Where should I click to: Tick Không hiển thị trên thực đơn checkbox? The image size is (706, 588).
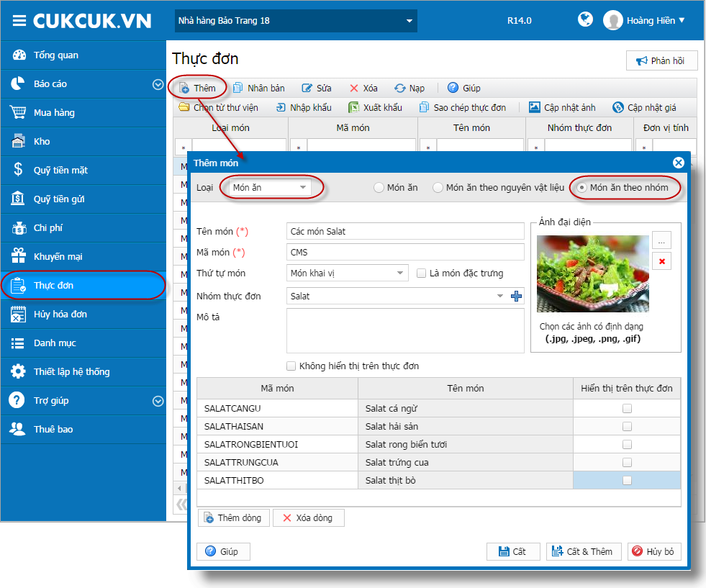point(291,366)
